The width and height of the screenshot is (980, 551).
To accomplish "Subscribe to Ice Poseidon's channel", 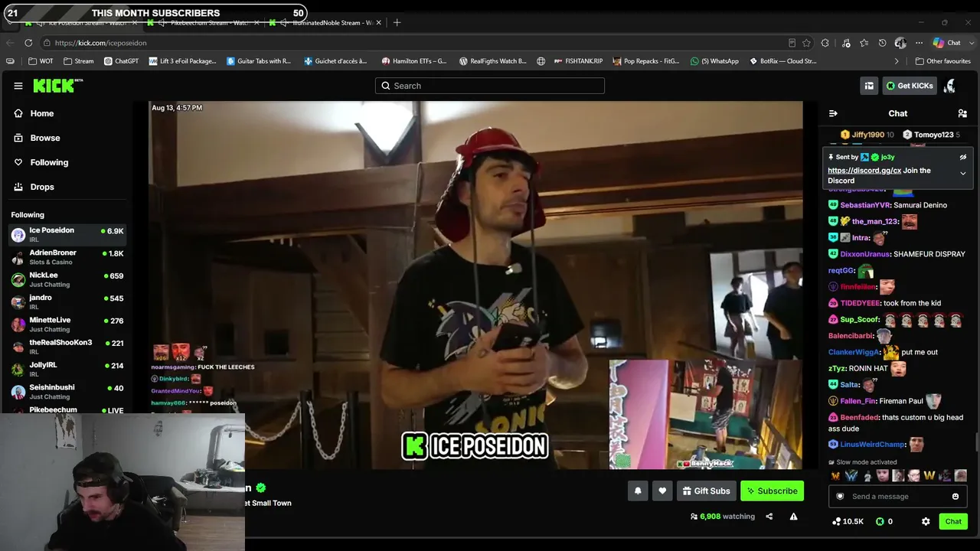I will click(772, 491).
